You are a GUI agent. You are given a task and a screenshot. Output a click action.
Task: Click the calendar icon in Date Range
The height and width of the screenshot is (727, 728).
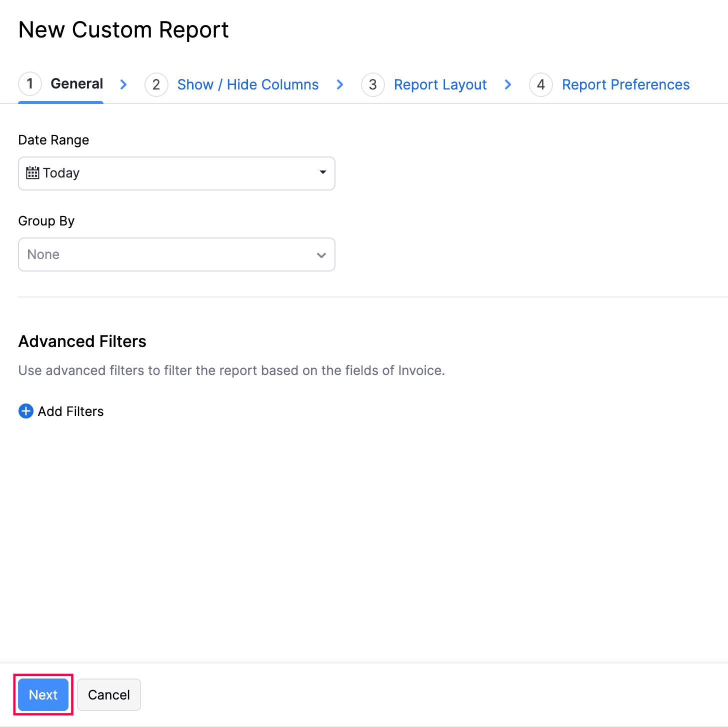(32, 172)
